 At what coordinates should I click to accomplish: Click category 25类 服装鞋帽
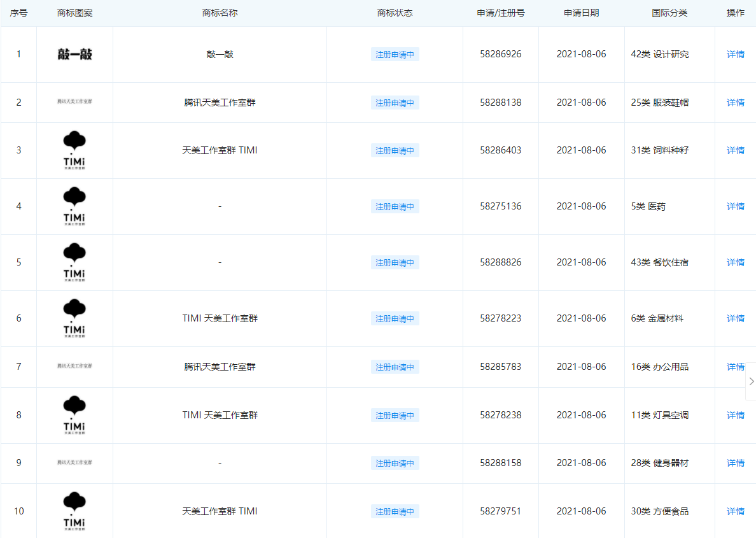pos(659,103)
